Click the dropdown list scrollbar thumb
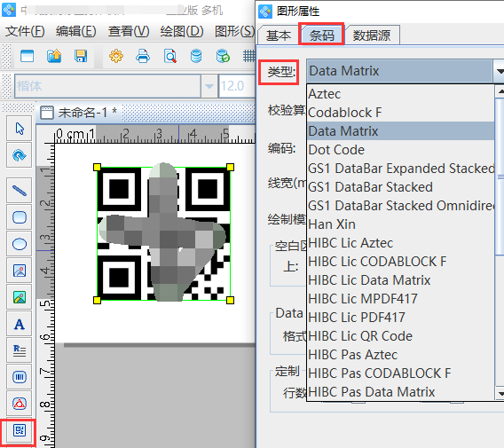504x448 pixels. pyautogui.click(x=500, y=177)
